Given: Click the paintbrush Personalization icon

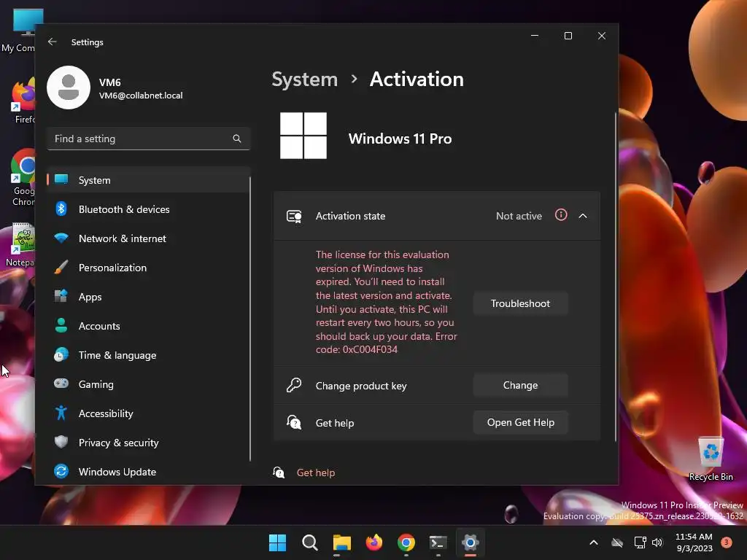Looking at the screenshot, I should 61,268.
